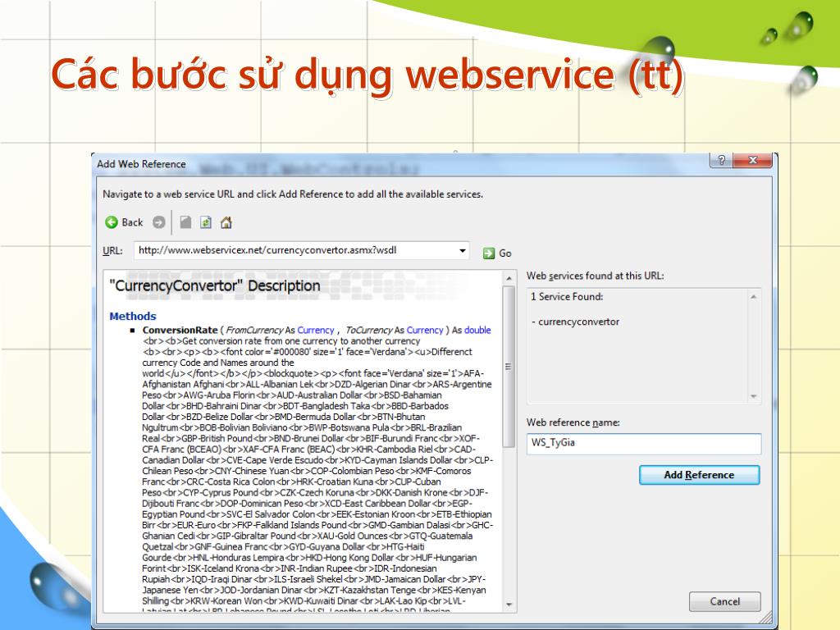Click the green Back arrow icon
This screenshot has height=630, width=840.
[112, 222]
